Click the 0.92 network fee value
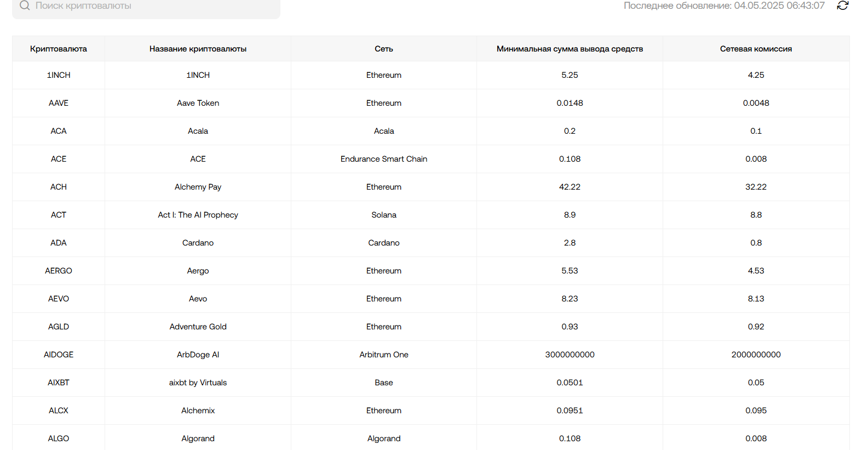 click(756, 327)
